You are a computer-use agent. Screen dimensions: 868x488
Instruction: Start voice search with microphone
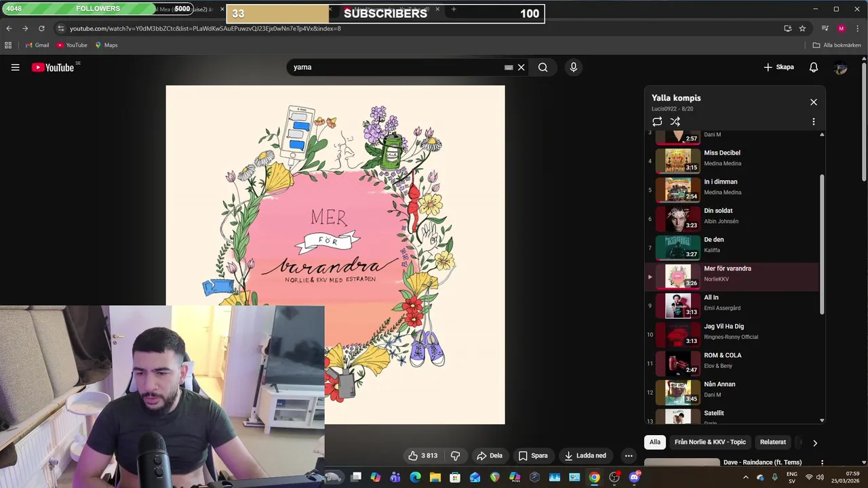[x=574, y=67]
